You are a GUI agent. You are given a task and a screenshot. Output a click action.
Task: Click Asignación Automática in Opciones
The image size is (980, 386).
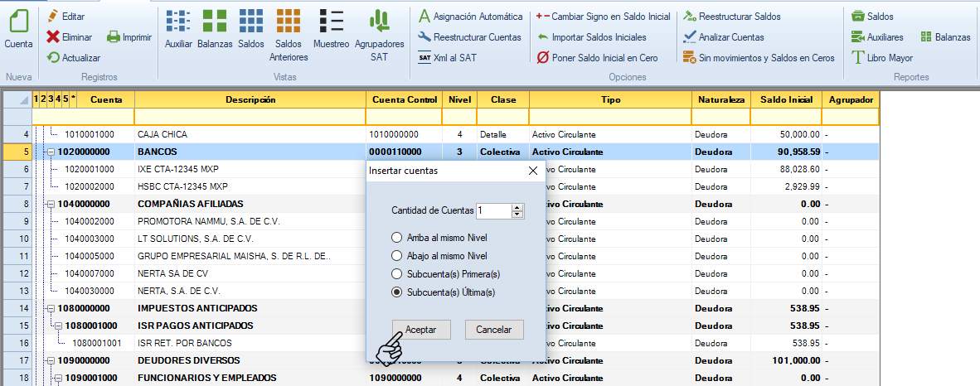[471, 17]
